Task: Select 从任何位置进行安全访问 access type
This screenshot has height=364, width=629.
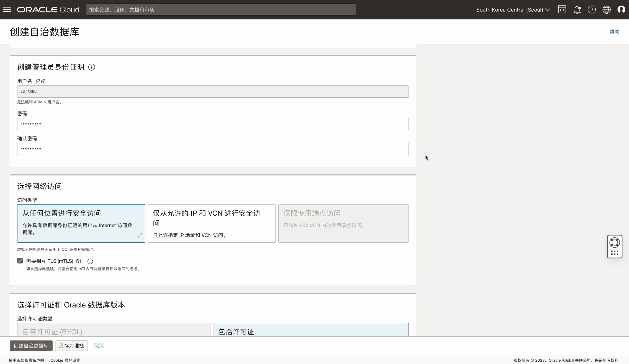Action: (81, 223)
